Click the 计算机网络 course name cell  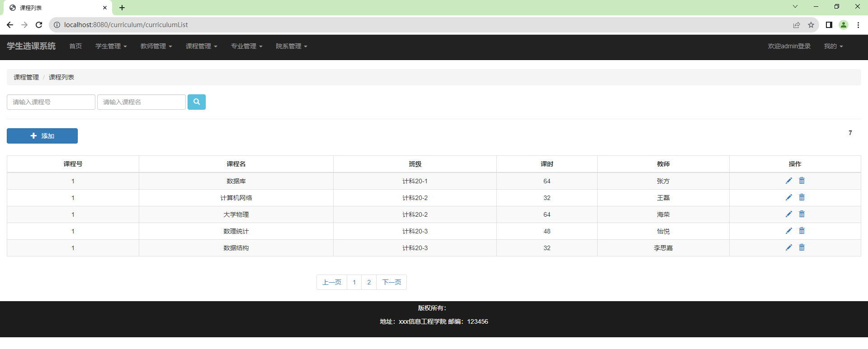236,198
